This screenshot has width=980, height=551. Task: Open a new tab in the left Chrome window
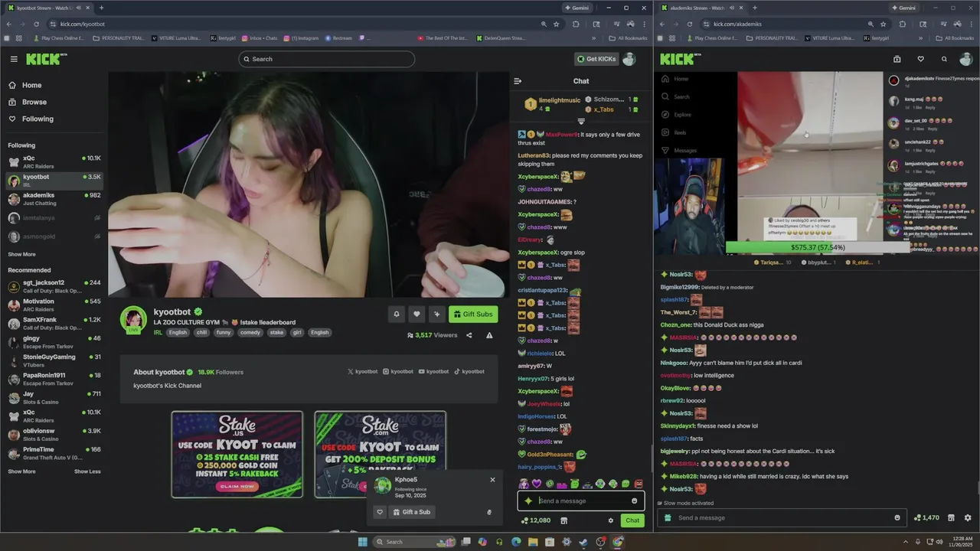coord(101,8)
